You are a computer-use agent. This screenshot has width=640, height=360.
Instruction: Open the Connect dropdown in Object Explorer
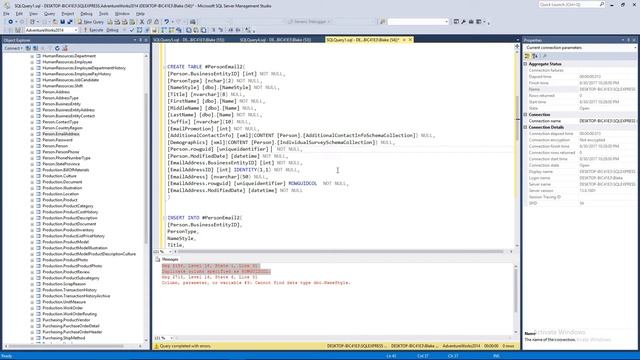pyautogui.click(x=13, y=48)
